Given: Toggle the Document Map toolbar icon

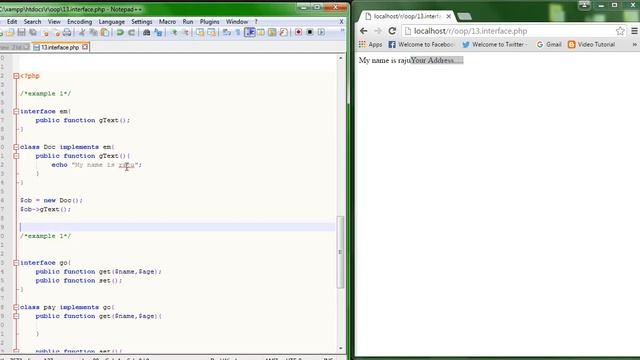Looking at the screenshot, I should (272, 32).
